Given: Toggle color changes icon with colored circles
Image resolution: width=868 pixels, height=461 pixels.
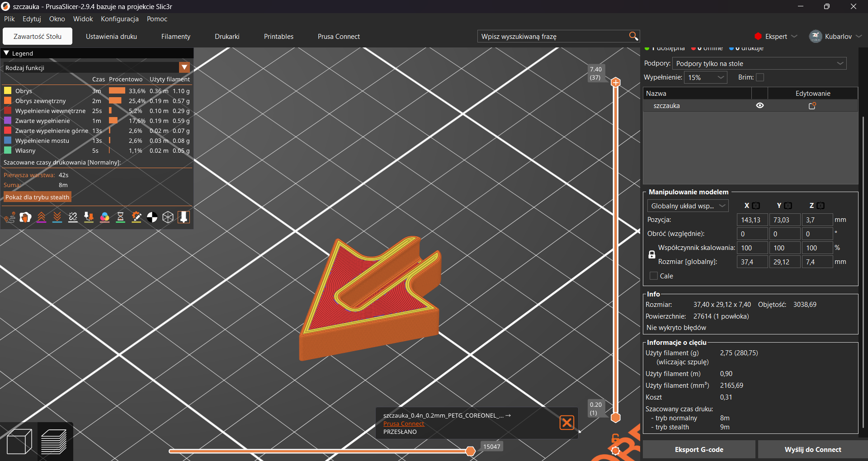Looking at the screenshot, I should click(104, 217).
